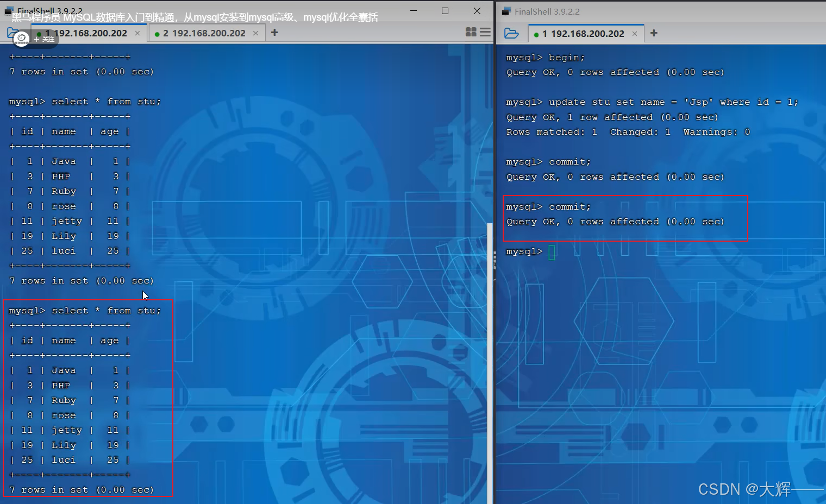This screenshot has height=504, width=826.
Task: Open the folder icon in the right window
Action: (x=511, y=33)
